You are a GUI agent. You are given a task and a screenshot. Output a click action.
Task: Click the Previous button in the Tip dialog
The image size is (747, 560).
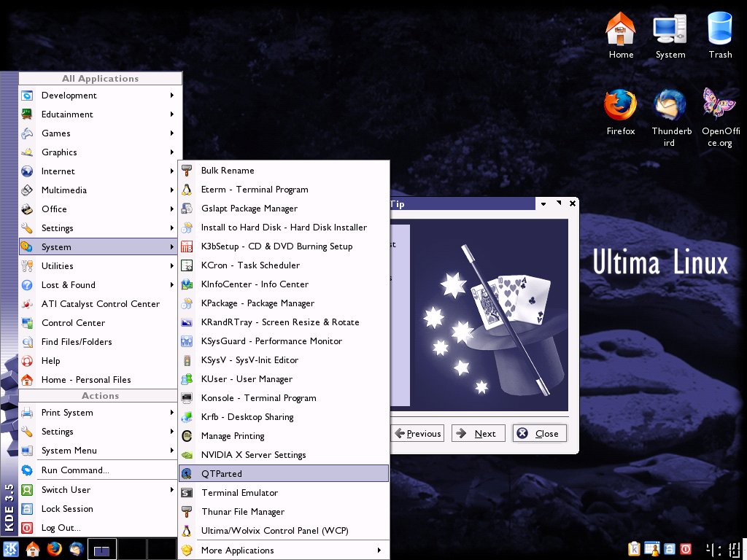pyautogui.click(x=418, y=433)
